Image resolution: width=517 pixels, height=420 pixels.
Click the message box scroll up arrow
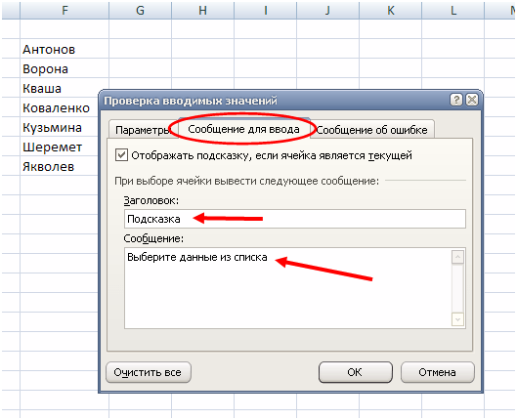tap(457, 257)
